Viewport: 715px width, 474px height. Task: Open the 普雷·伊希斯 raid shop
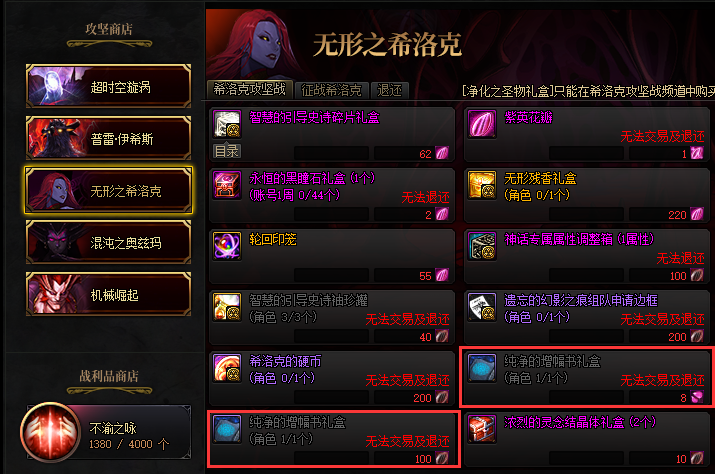(x=109, y=138)
